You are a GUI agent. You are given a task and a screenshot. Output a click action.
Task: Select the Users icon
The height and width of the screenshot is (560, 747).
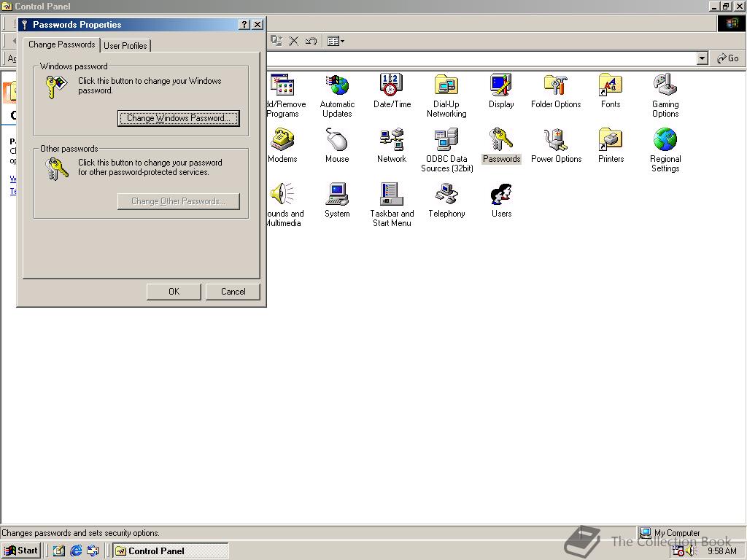(x=501, y=195)
